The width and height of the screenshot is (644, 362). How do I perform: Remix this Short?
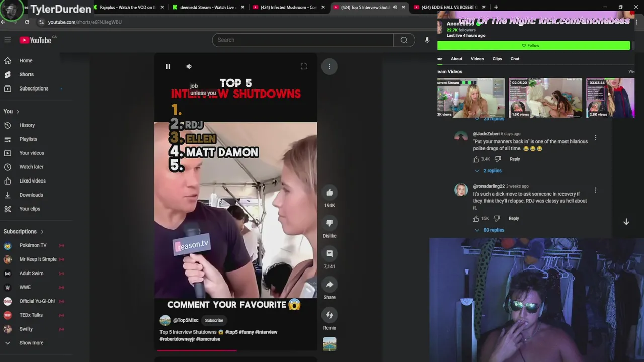(330, 315)
